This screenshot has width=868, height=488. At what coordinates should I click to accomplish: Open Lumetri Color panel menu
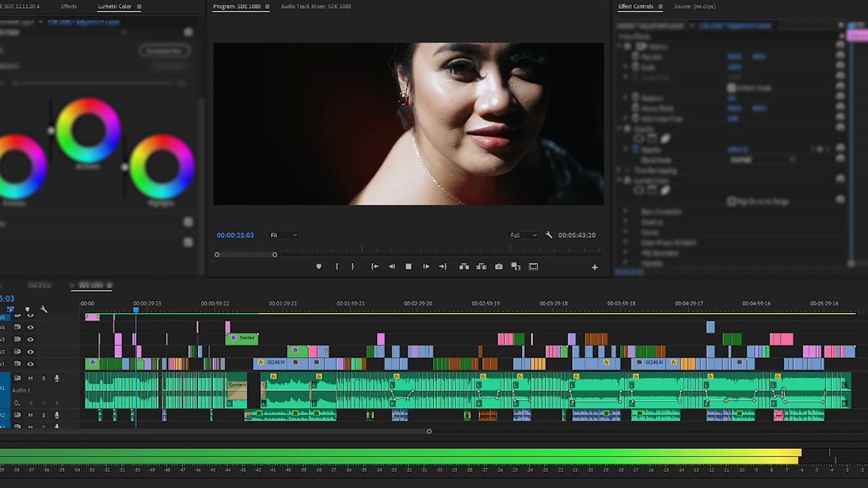pyautogui.click(x=139, y=7)
